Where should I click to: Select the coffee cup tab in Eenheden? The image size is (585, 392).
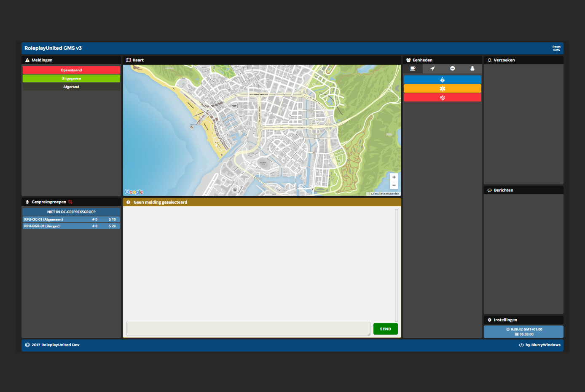point(413,69)
